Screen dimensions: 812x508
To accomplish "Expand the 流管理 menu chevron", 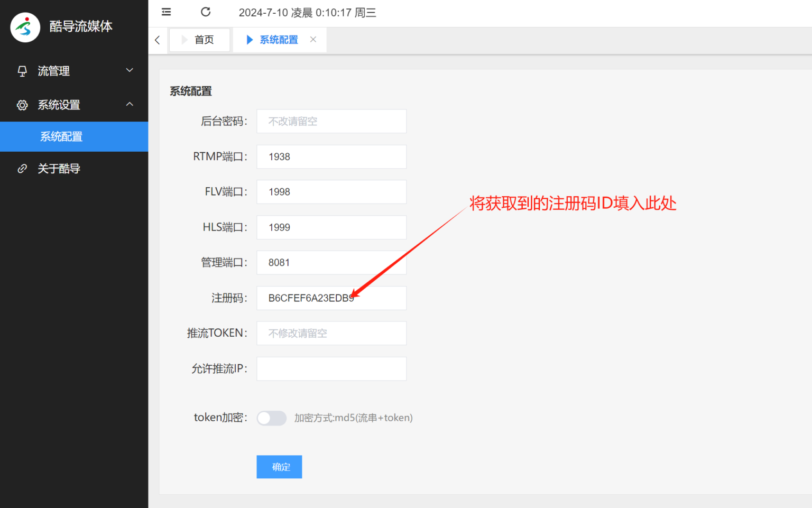I will tap(130, 70).
